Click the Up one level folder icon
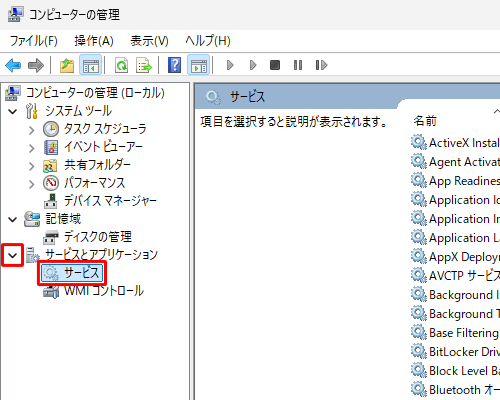This screenshot has height=400, width=500. pyautogui.click(x=67, y=65)
